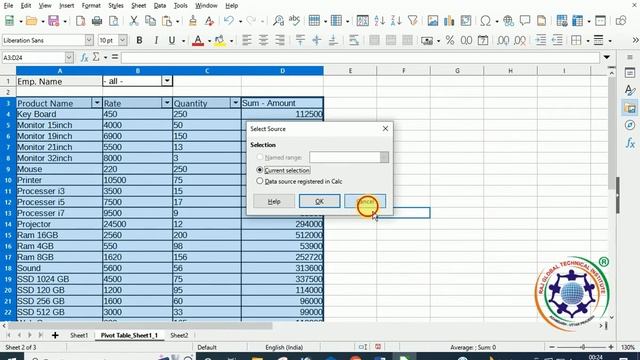Insert Chart icon in toolbar

449,21
